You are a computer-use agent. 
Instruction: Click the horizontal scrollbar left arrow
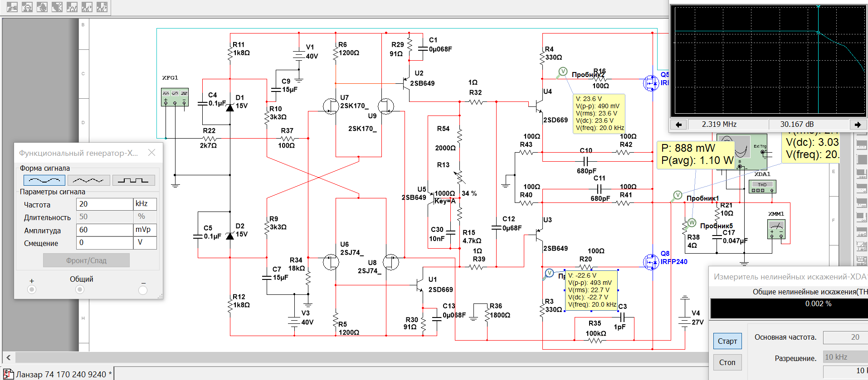(8, 357)
